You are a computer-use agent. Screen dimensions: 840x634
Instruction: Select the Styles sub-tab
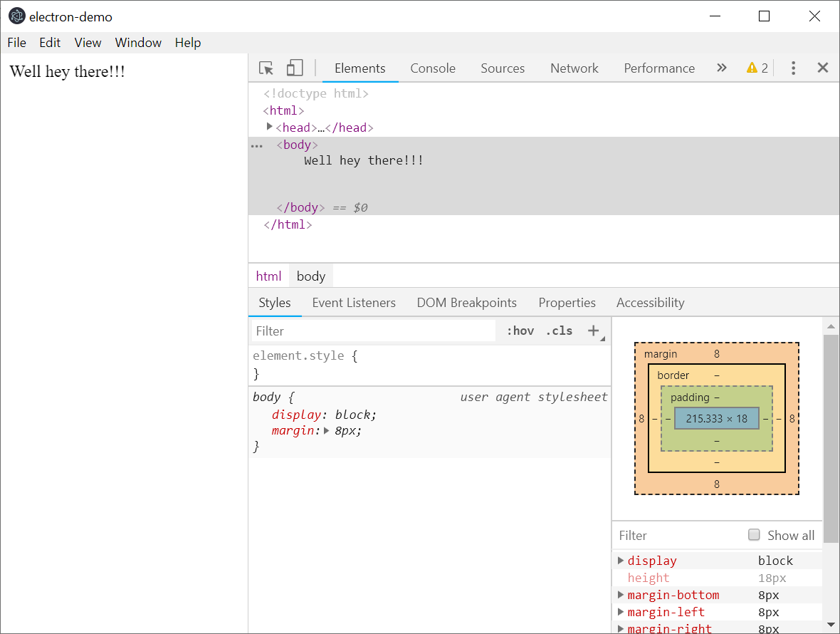point(275,303)
